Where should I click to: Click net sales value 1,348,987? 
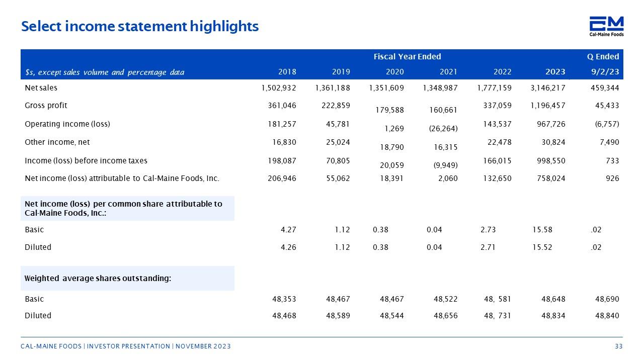440,88
